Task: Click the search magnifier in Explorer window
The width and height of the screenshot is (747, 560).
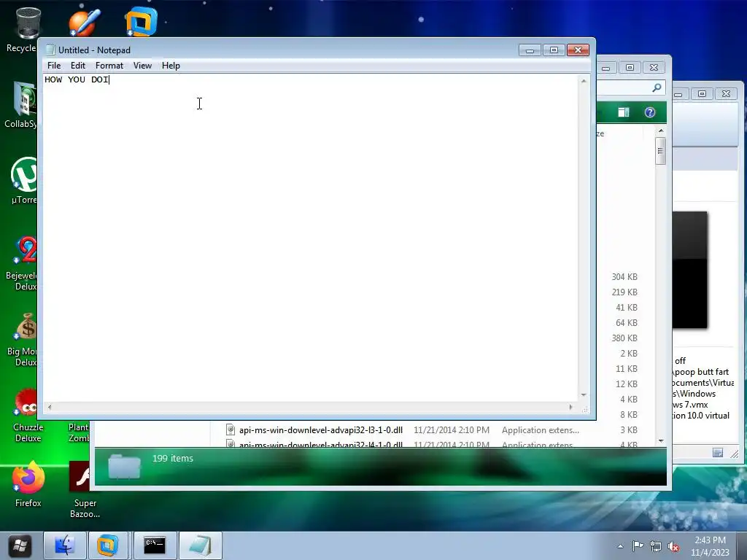Action: [657, 87]
